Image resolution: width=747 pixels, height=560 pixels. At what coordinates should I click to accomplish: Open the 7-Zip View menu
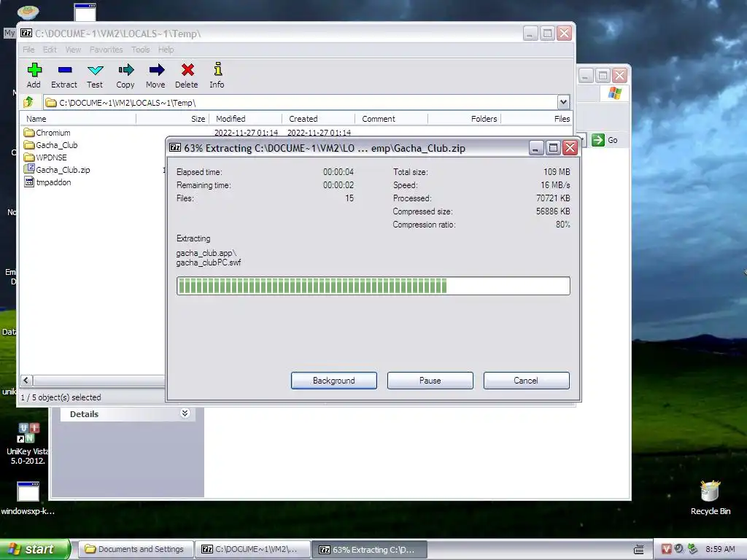tap(73, 50)
